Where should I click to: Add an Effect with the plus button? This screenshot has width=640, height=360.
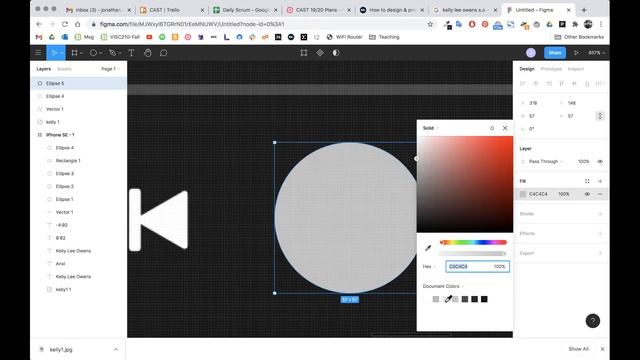(x=600, y=233)
